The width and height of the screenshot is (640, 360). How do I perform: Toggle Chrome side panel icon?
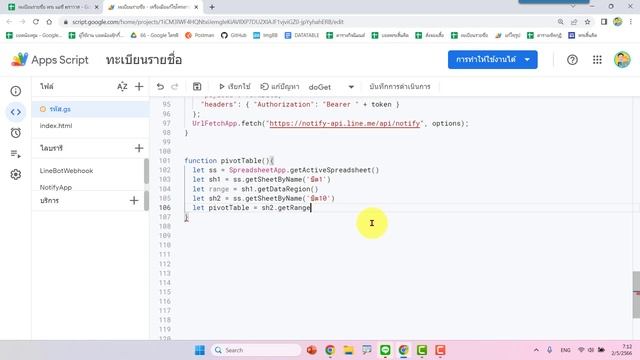604,22
